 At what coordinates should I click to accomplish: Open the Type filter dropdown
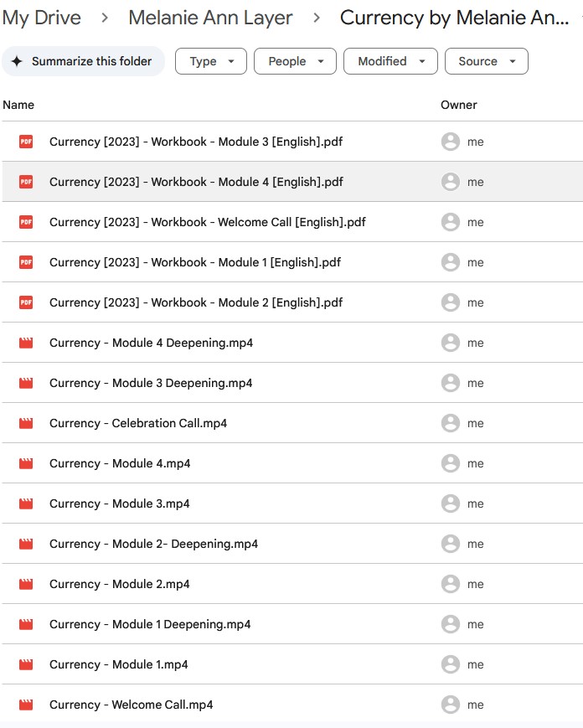pyautogui.click(x=210, y=61)
